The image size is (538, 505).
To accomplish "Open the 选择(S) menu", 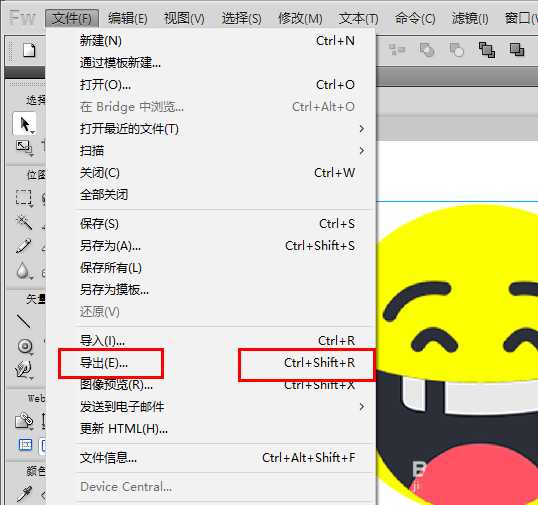I will tap(242, 18).
